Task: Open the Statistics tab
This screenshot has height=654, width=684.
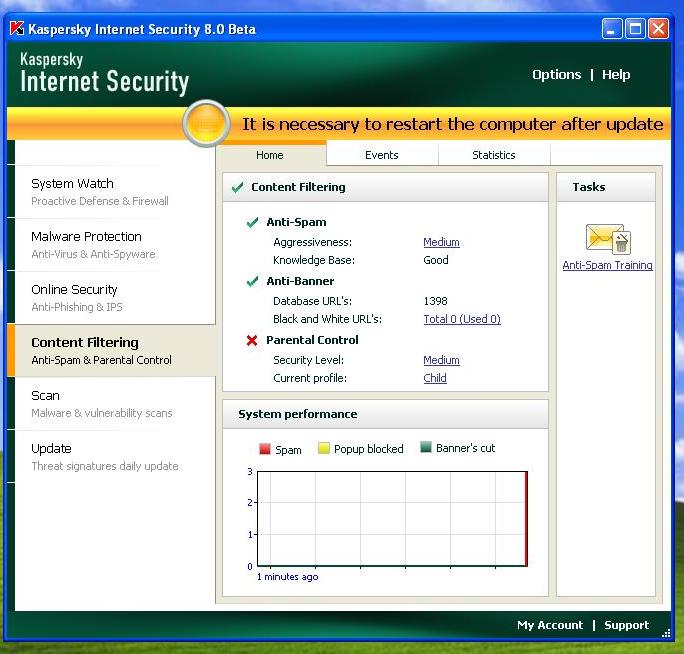Action: tap(494, 155)
